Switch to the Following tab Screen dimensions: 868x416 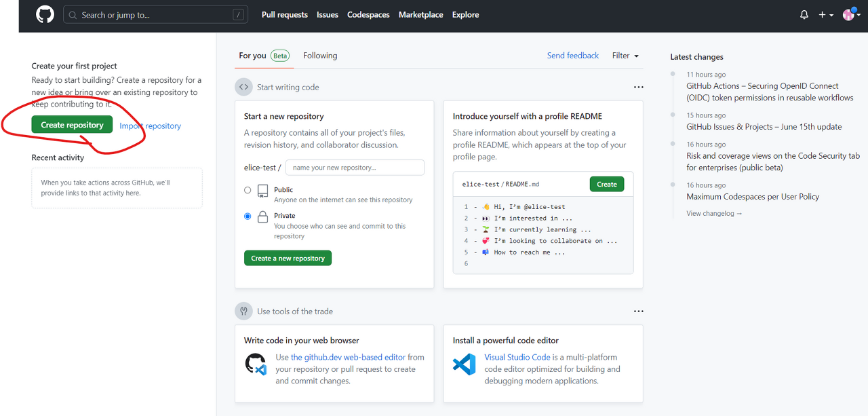click(320, 56)
